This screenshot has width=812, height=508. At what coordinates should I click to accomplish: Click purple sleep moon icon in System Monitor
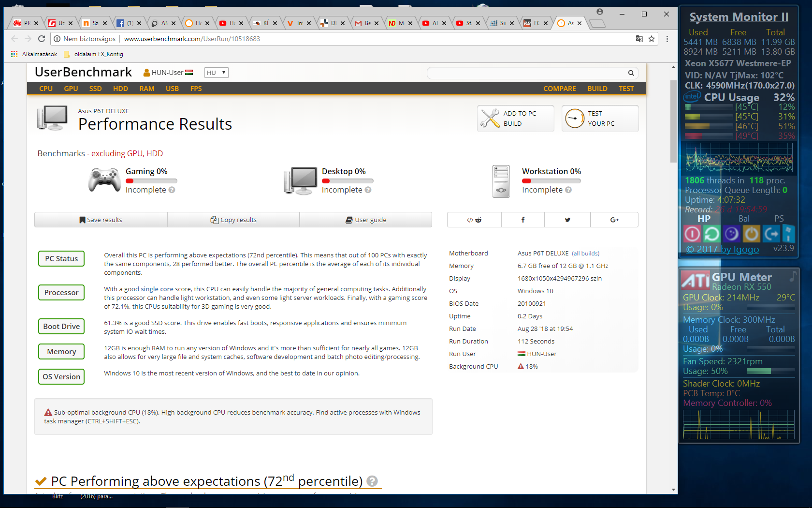click(x=731, y=234)
